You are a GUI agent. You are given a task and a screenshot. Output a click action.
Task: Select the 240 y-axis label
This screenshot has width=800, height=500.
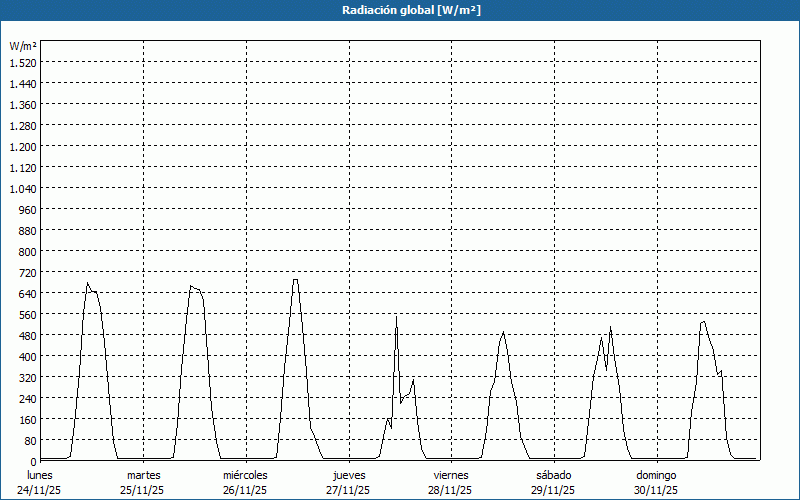click(x=28, y=399)
